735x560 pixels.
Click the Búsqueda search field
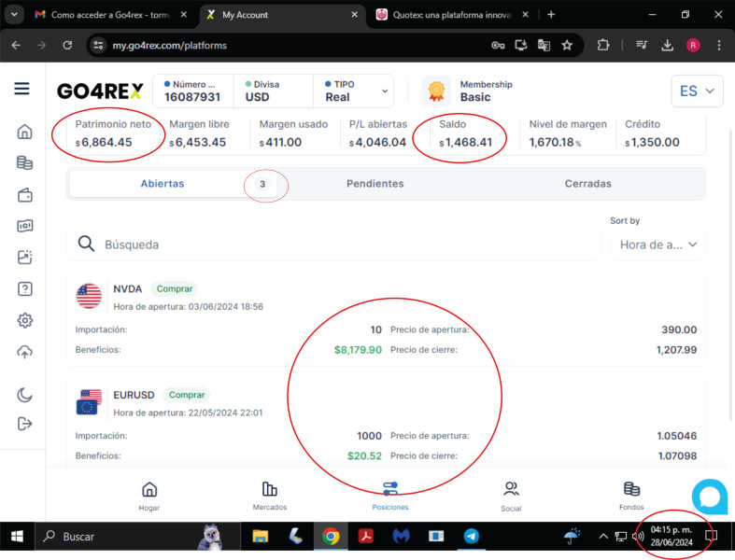pyautogui.click(x=333, y=245)
